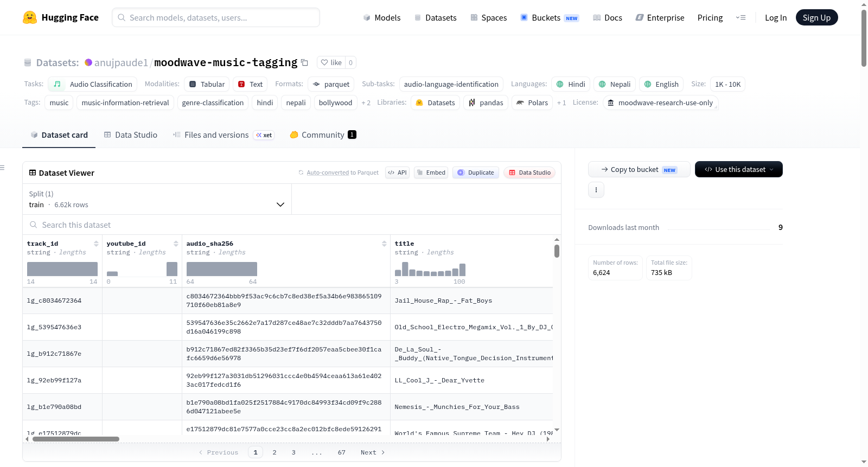Click the table horizontal scrollbar thumb
868x467 pixels.
click(76, 439)
